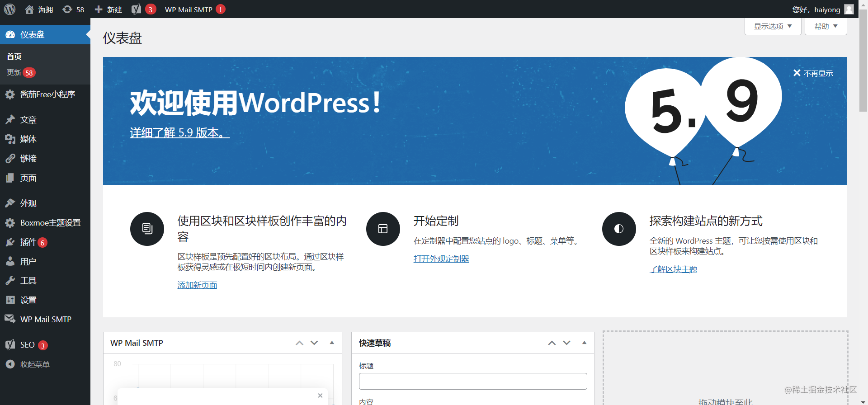Open the 媒体 media menu

pos(28,139)
